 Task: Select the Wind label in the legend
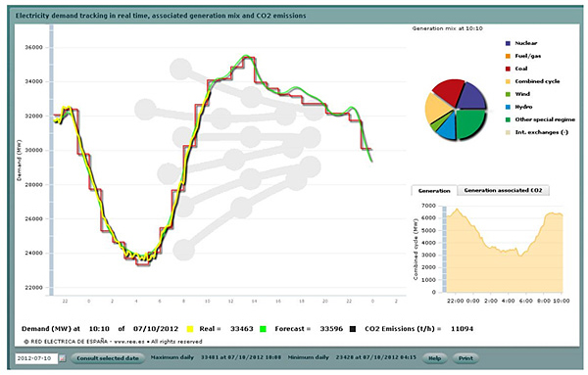[x=522, y=94]
